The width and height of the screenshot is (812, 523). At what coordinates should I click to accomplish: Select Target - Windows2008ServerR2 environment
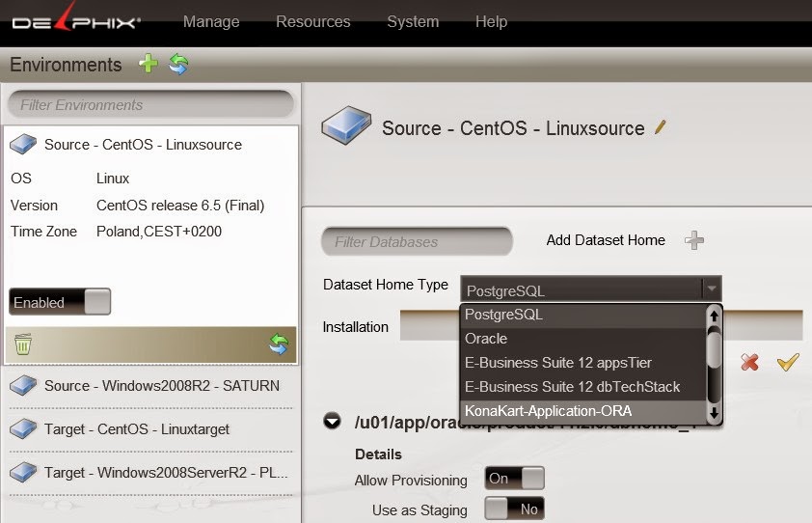click(x=150, y=473)
